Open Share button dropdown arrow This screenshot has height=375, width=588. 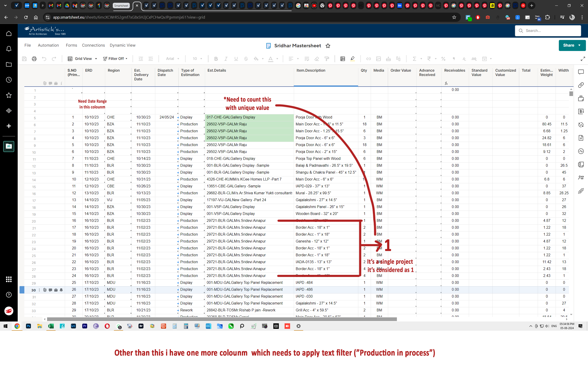pyautogui.click(x=579, y=45)
